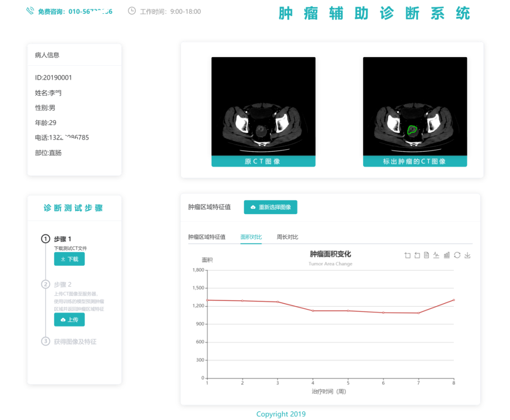Open the 肿瘤区域特征值 tab
This screenshot has height=420, width=510.
206,237
